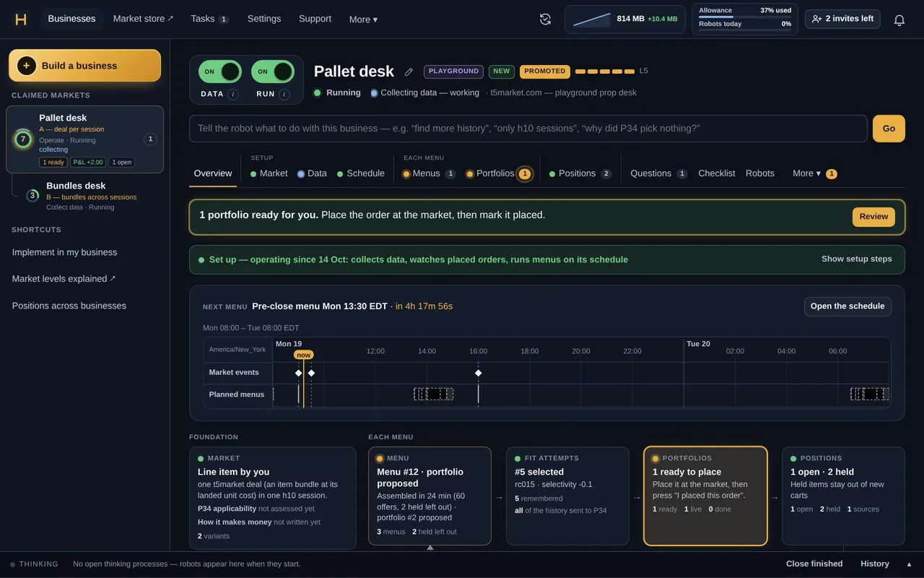This screenshot has width=924, height=578.
Task: Click Show setup steps
Action: click(x=857, y=259)
